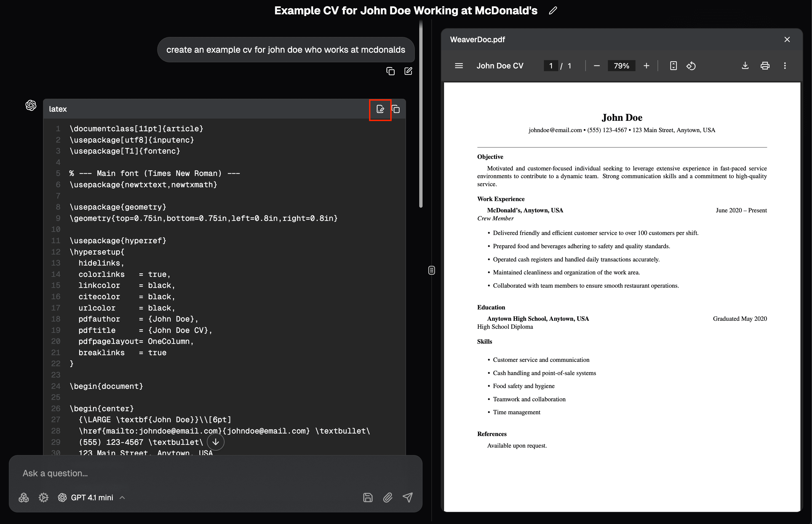Zoom in the PDF with plus button

[x=646, y=66]
